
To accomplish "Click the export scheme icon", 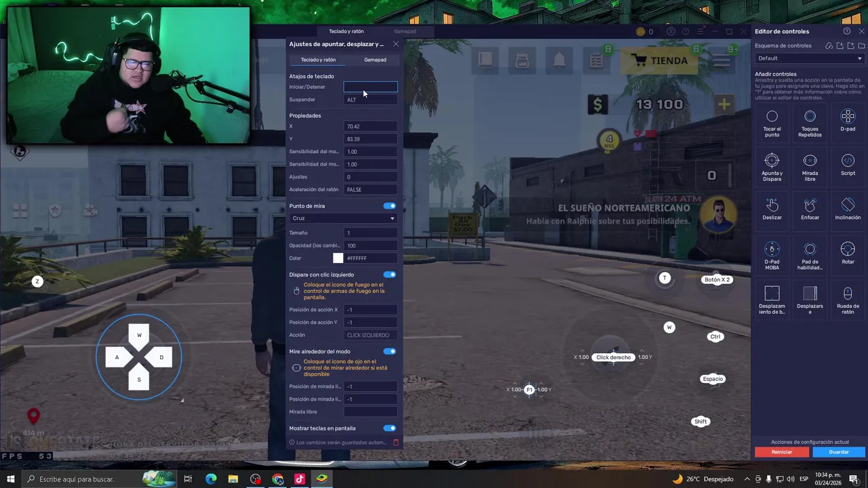I will (x=850, y=45).
